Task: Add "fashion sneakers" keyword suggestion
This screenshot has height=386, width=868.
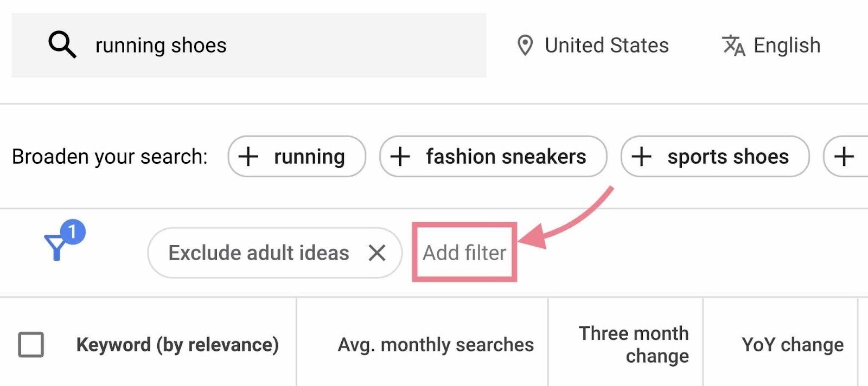Action: [493, 157]
